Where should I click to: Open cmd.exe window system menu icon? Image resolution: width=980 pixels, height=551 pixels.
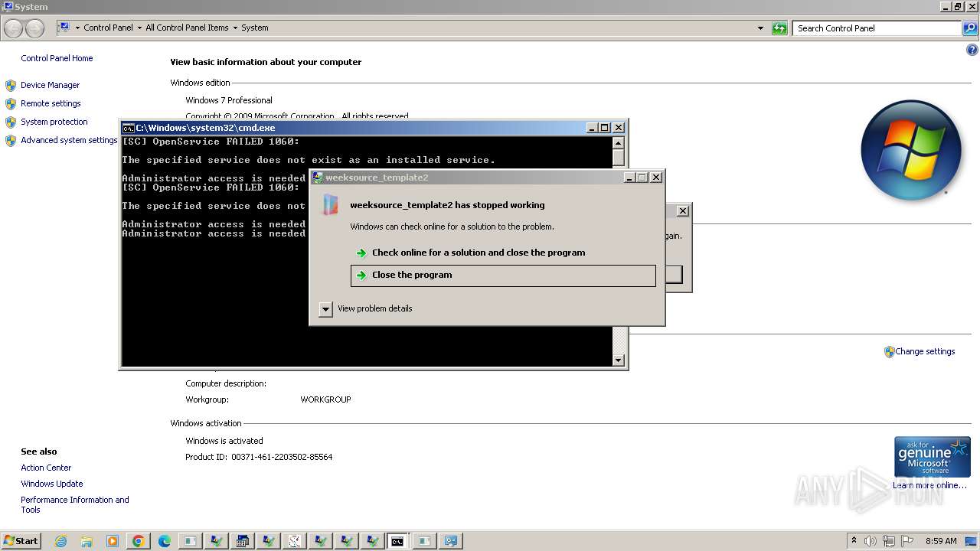pyautogui.click(x=129, y=128)
